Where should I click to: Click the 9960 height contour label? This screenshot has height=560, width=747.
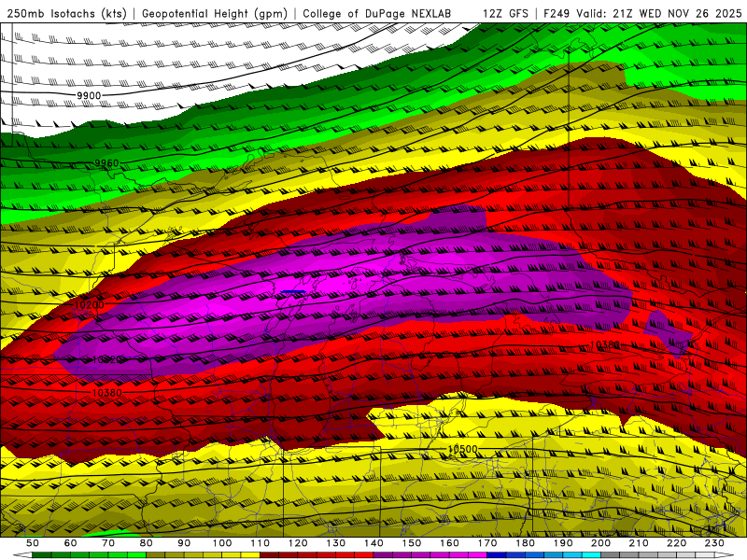(106, 163)
